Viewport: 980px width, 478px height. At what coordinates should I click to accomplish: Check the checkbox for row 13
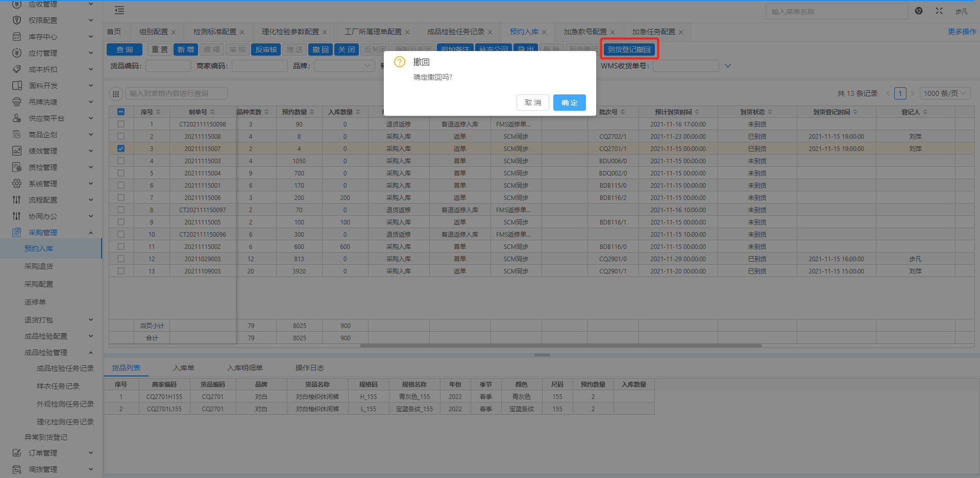(x=121, y=271)
